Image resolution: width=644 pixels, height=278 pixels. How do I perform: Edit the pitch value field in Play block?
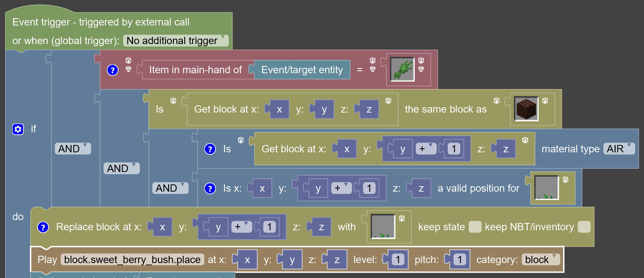(x=460, y=259)
